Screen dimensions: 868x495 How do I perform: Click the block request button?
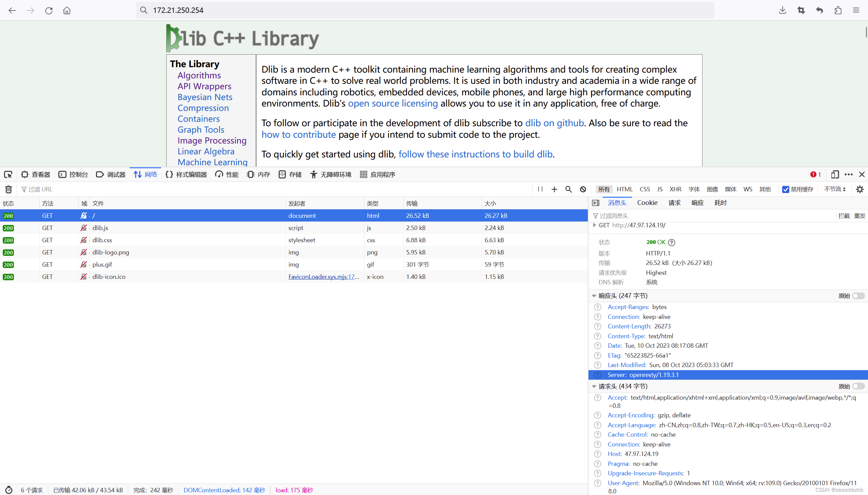click(844, 215)
